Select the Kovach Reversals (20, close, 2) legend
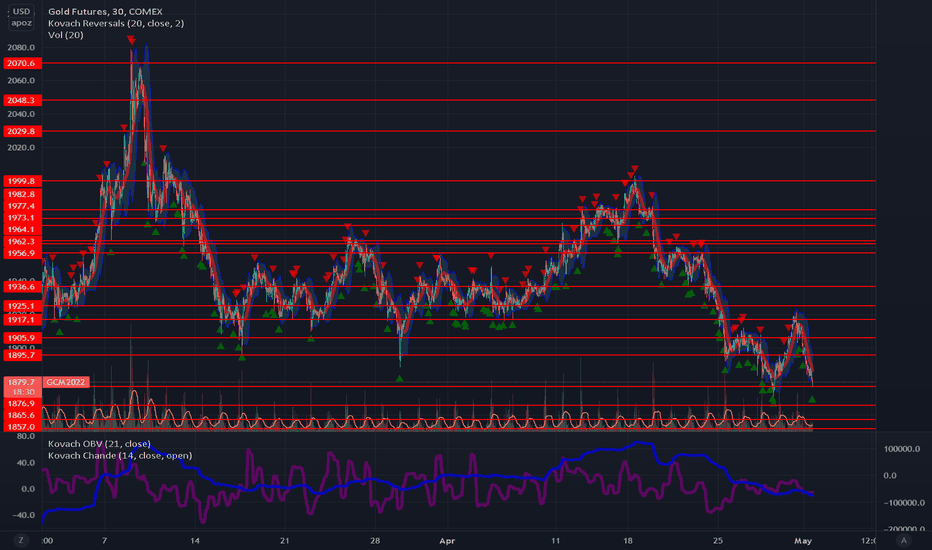Image resolution: width=932 pixels, height=550 pixels. (x=116, y=23)
